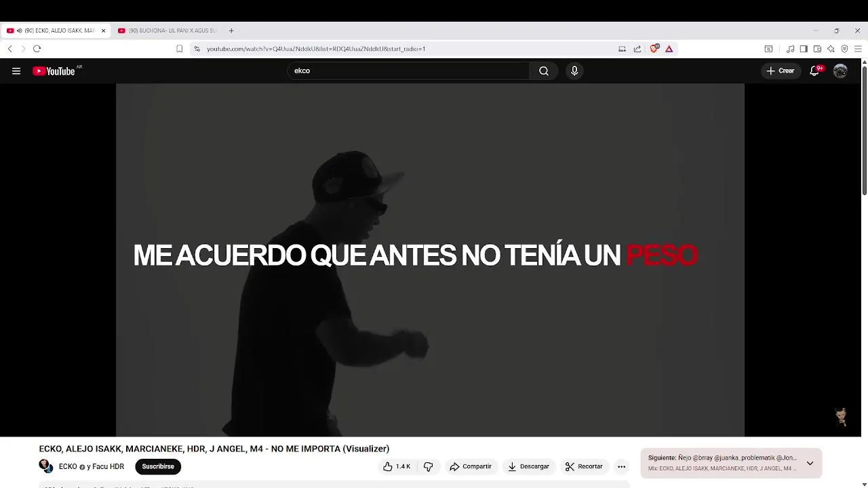Screen dimensions: 868x488
Task: Open Brave Wallet icon
Action: pyautogui.click(x=817, y=49)
